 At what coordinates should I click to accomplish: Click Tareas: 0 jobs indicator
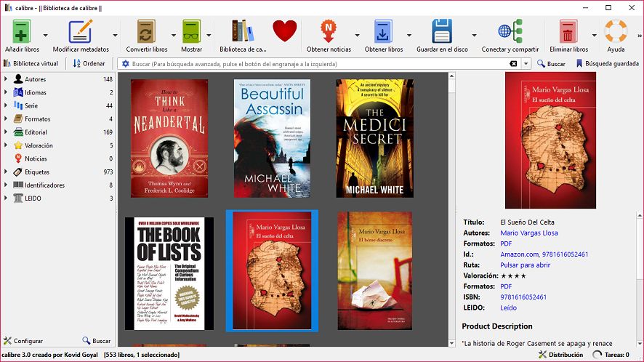(x=611, y=355)
